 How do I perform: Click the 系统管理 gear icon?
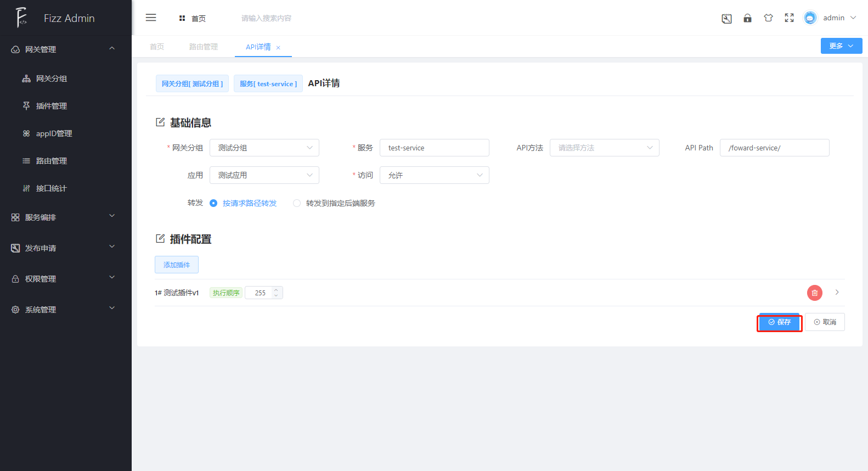point(15,310)
